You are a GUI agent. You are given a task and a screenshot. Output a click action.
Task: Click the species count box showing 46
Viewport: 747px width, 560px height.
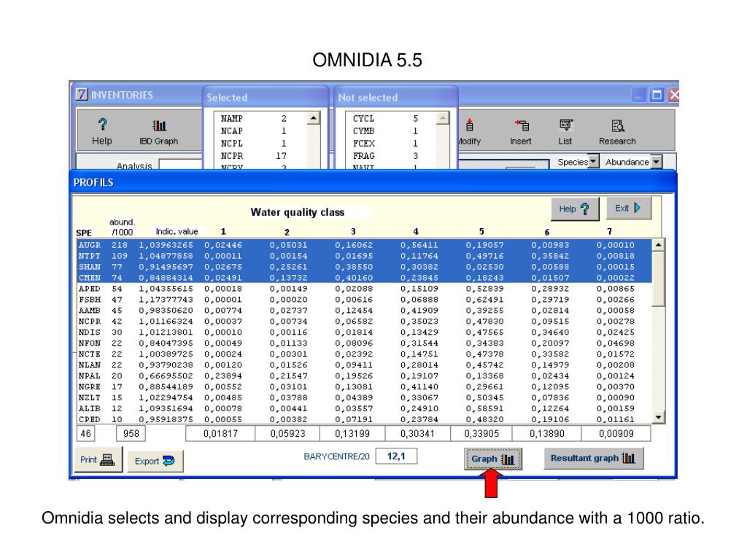point(86,433)
